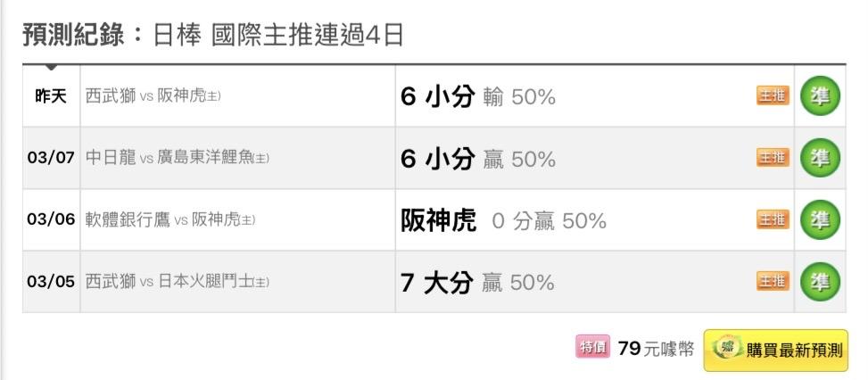Select the 03/06 date cell
Screen dimensions: 868x380
[51, 220]
